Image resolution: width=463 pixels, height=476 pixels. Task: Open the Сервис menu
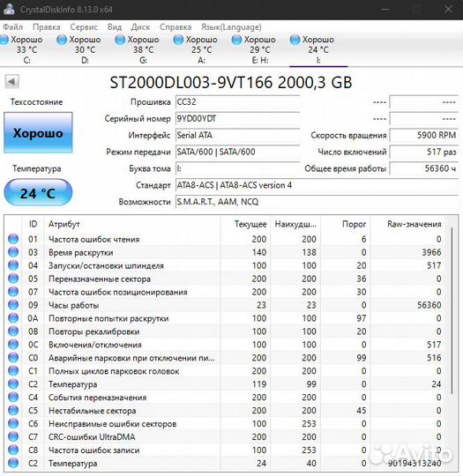tap(84, 27)
